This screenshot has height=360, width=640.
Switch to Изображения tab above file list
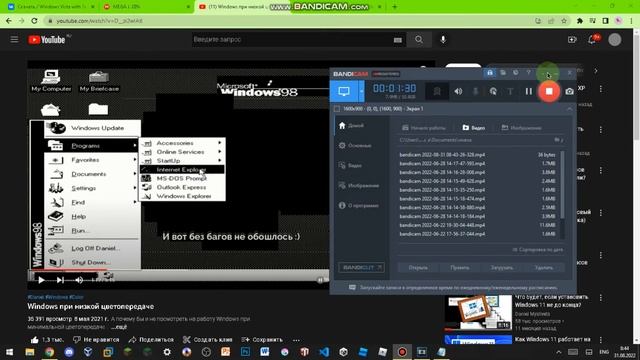coord(521,128)
